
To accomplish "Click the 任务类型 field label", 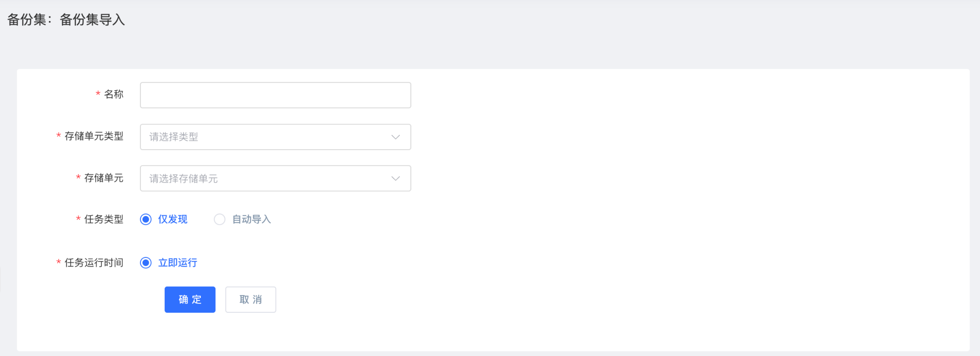I will tap(103, 219).
